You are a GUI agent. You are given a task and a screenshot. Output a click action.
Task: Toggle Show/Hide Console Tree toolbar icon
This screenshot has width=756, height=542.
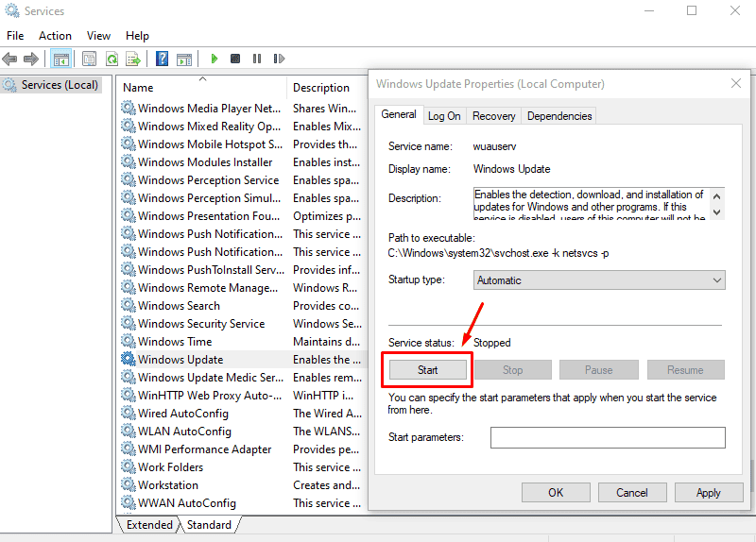pos(61,59)
